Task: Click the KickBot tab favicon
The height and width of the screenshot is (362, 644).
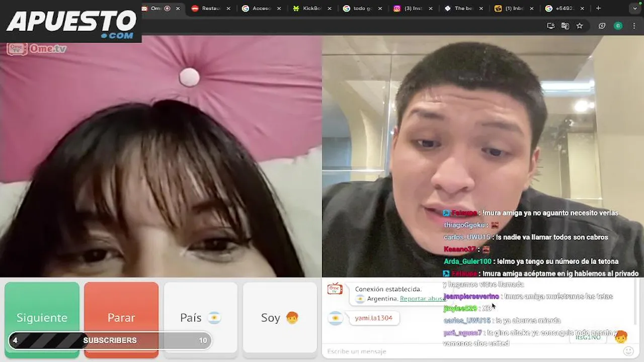Action: point(296,9)
